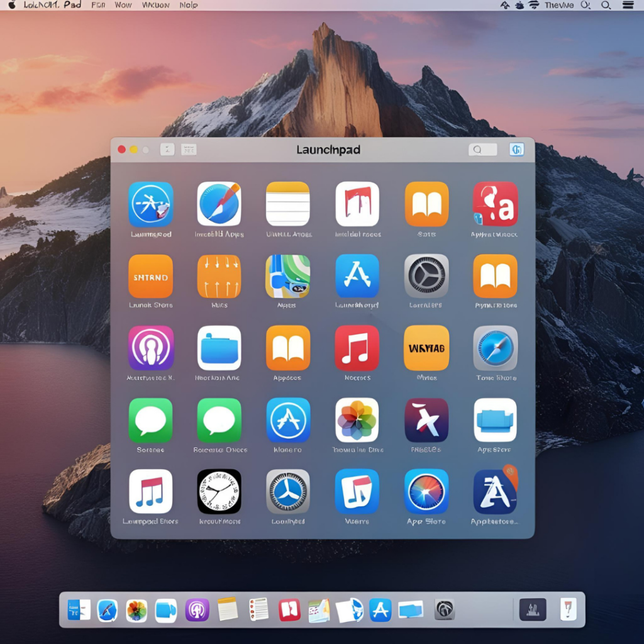Open the blue camera-shaped icon beside Photos in the Dock

click(166, 610)
